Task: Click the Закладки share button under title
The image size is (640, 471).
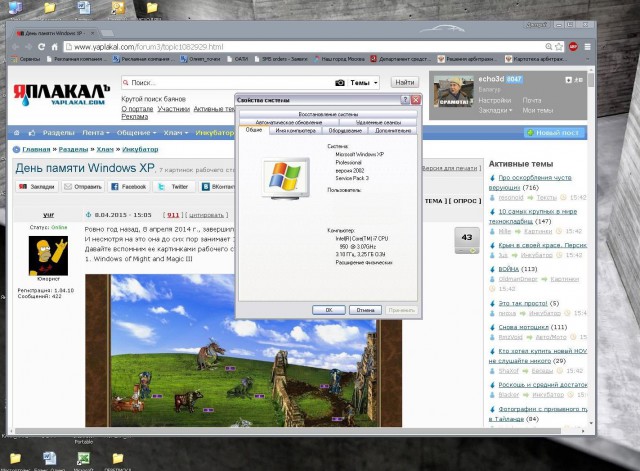Action: tap(37, 187)
